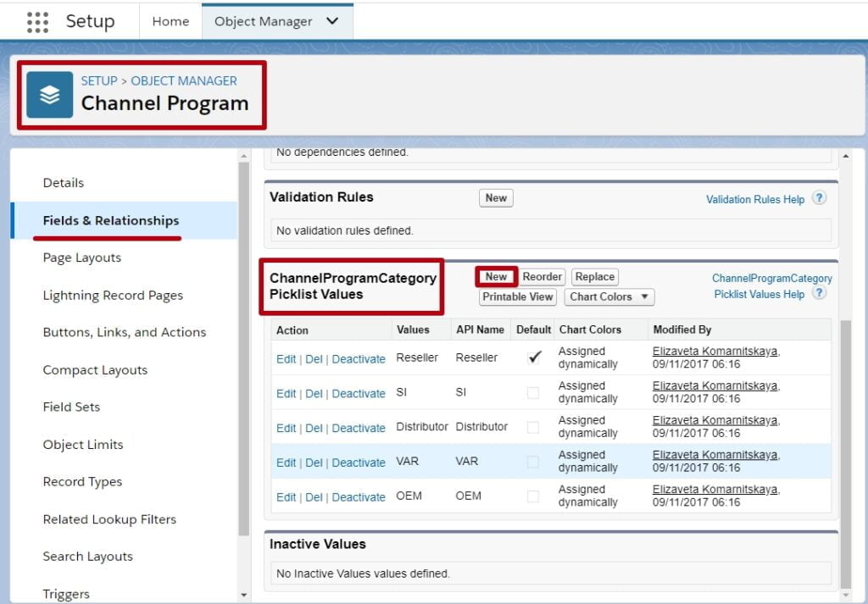Screen dimensions: 868x604
Task: Follow the OBJECT MANAGER breadcrumb link
Action: click(x=184, y=80)
